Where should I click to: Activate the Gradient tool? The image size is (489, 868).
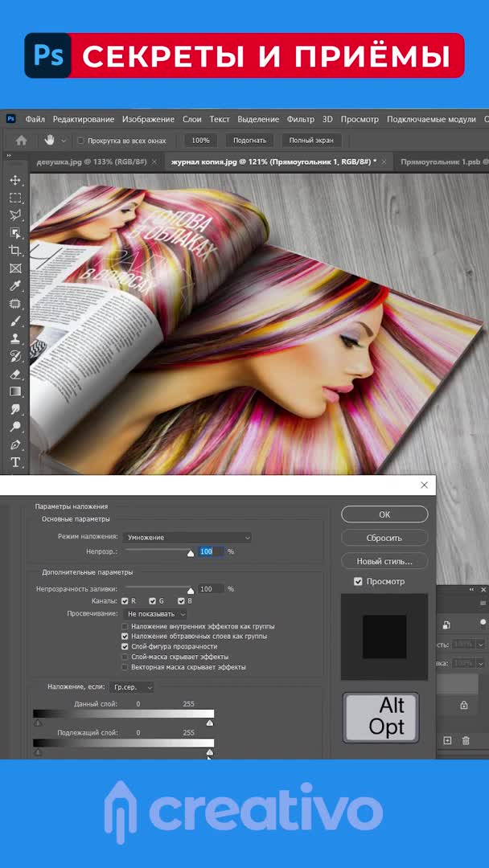pyautogui.click(x=15, y=391)
